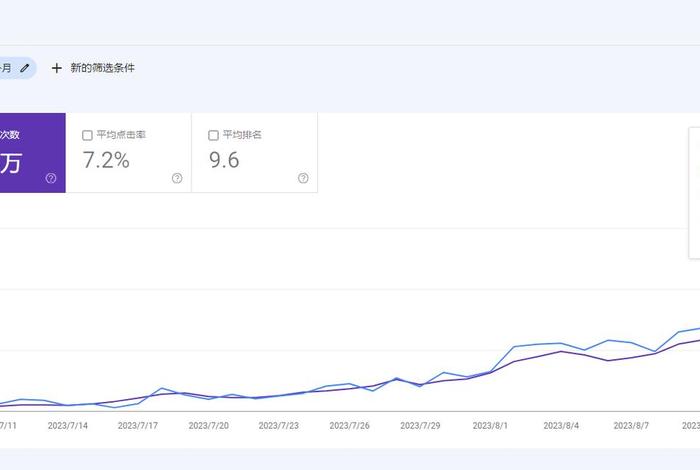Click the 2023/7/23 axis date label

[x=279, y=426]
